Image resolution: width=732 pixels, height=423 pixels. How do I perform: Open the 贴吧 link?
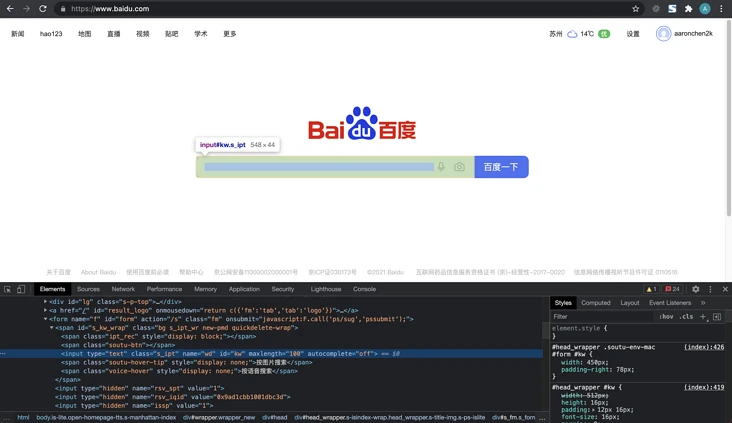click(x=171, y=34)
